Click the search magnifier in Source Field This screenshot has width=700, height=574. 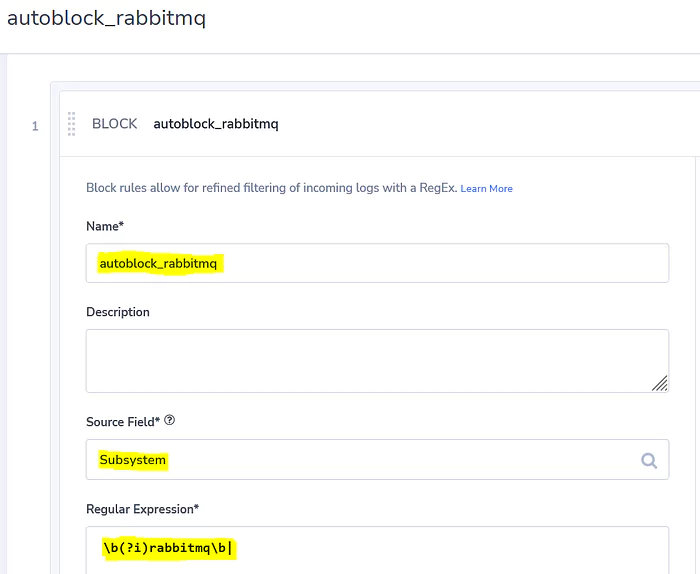pyautogui.click(x=649, y=460)
